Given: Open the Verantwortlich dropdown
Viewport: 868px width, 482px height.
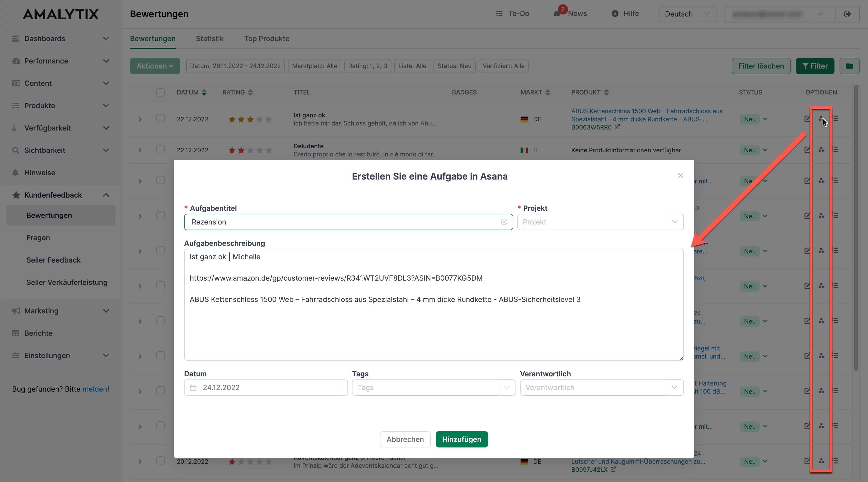Looking at the screenshot, I should (x=602, y=387).
